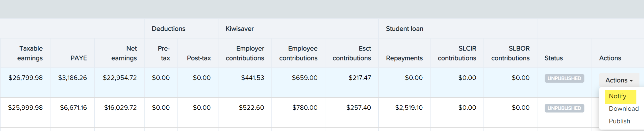Click the Esct contributions column header
644x131 pixels.
352,53
